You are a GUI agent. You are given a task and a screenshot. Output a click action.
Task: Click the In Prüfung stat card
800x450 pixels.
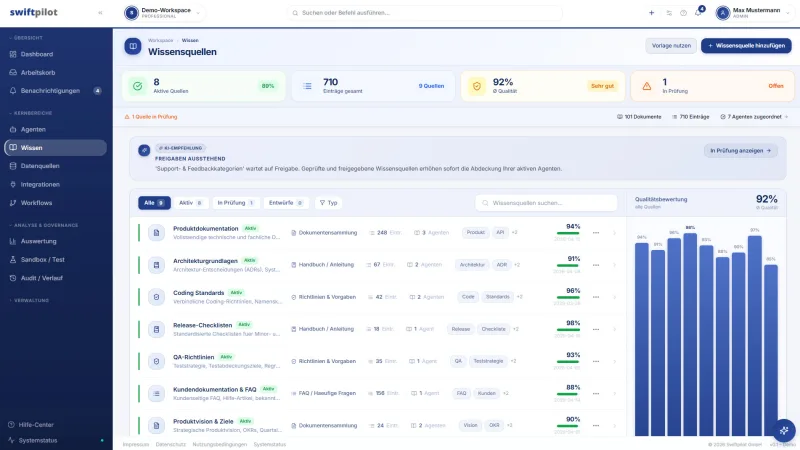pyautogui.click(x=712, y=86)
